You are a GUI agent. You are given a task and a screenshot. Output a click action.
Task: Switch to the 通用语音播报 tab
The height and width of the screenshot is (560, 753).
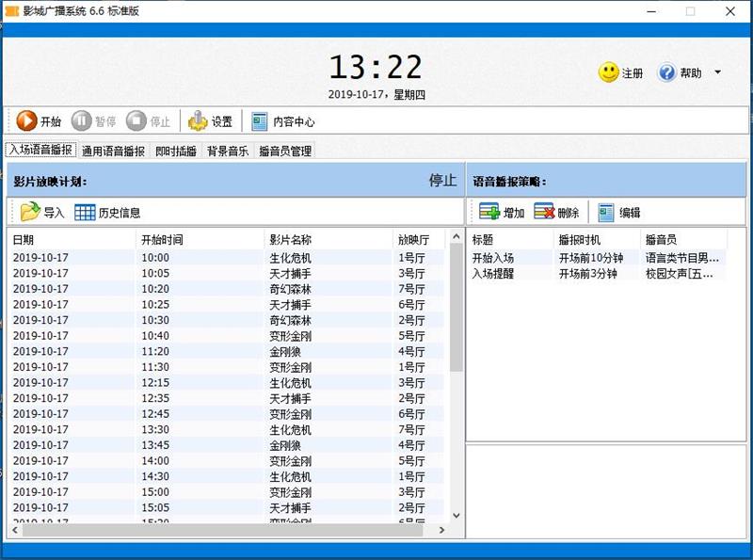tap(113, 152)
